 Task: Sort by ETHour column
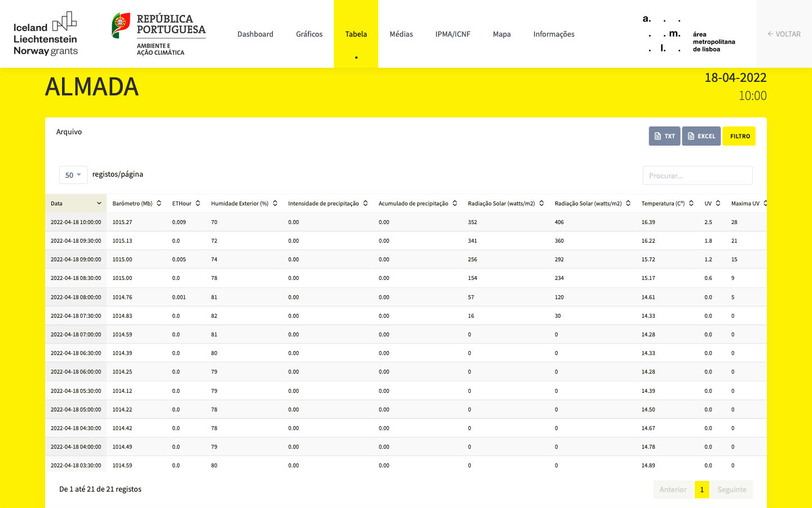tap(186, 203)
